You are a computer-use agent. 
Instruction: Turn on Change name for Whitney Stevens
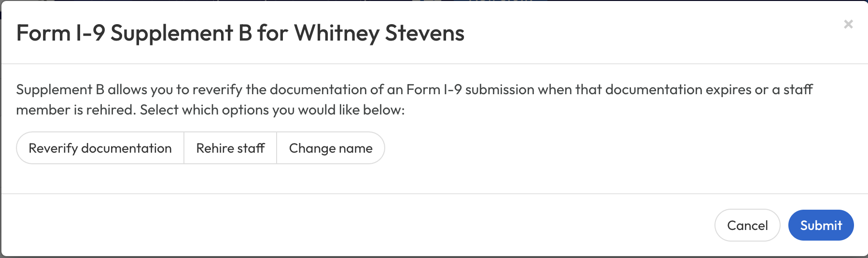[331, 148]
